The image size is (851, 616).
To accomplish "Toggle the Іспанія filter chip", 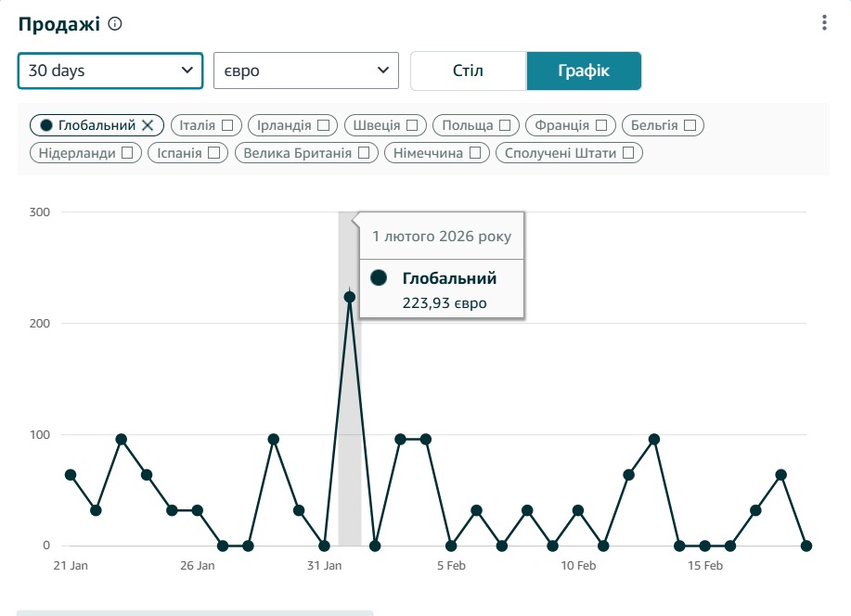I will [187, 153].
